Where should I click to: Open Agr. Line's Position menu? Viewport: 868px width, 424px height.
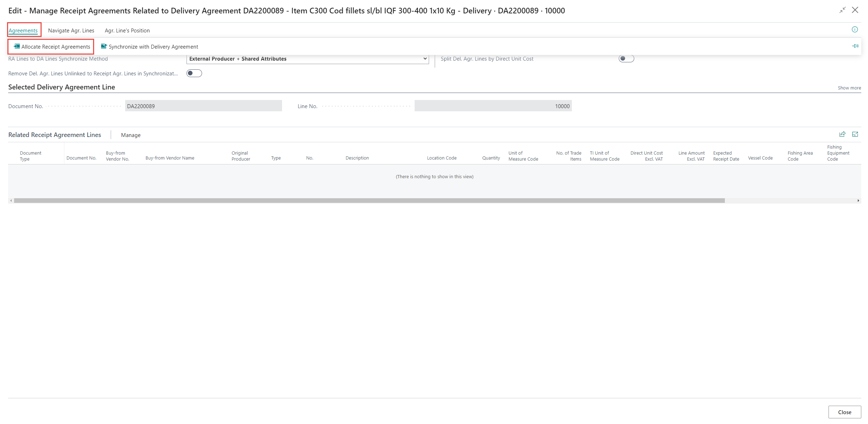pos(127,31)
